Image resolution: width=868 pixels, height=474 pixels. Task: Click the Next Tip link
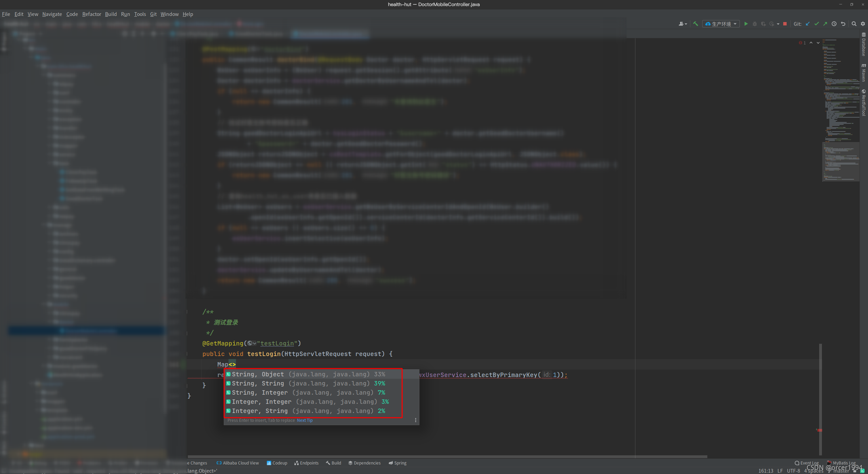[x=305, y=420]
